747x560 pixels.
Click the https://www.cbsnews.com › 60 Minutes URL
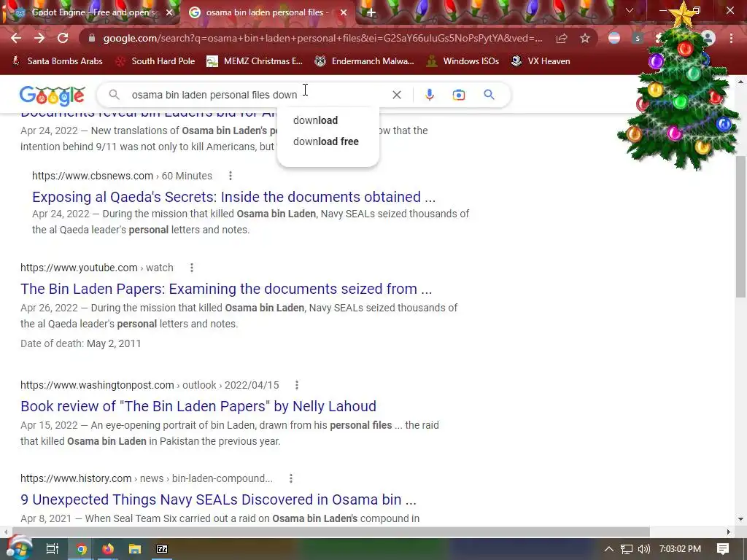point(122,176)
